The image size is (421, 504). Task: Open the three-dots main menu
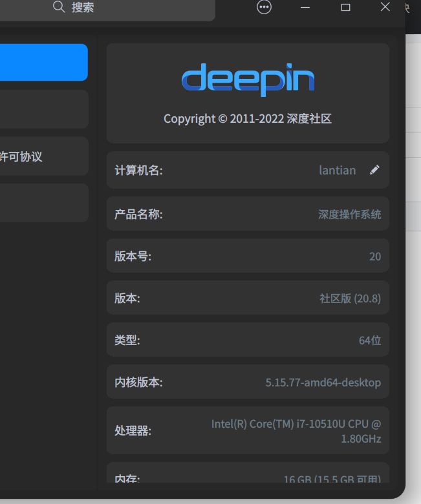[264, 7]
